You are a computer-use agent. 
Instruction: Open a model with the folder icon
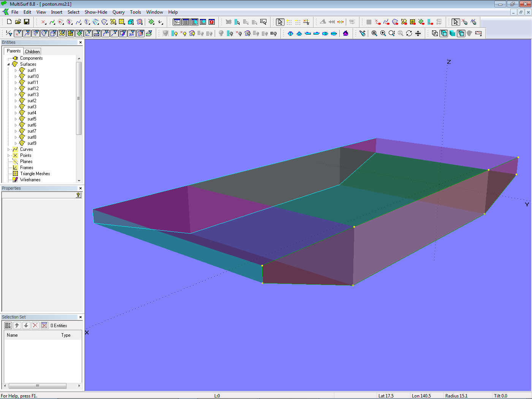[18, 22]
